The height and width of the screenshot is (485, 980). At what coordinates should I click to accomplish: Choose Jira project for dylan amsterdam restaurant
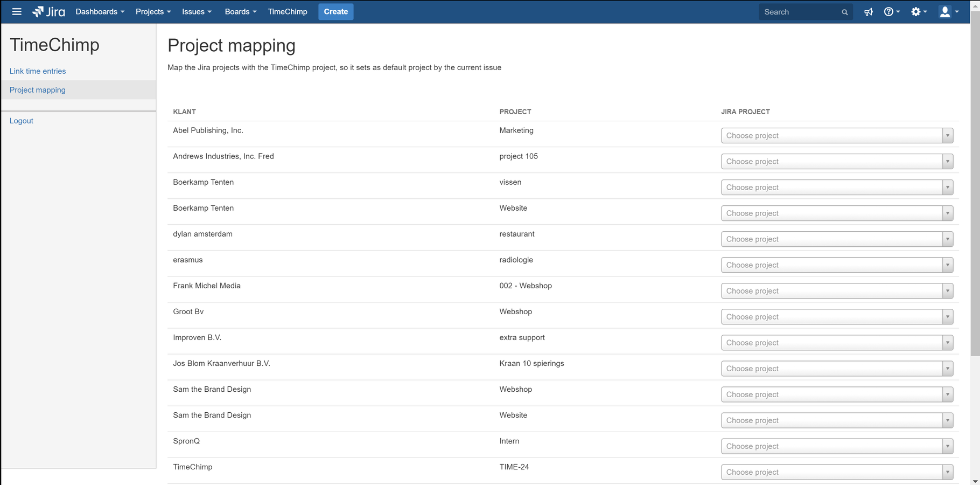[837, 239]
